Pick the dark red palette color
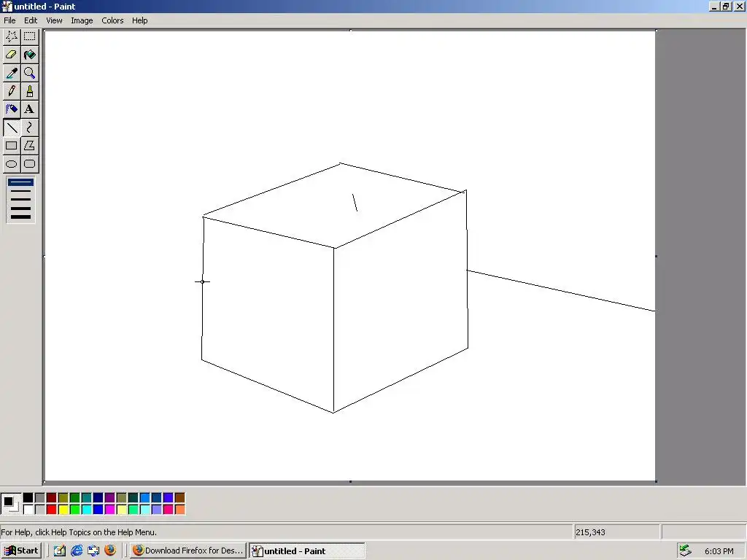This screenshot has width=747, height=560. (x=52, y=497)
